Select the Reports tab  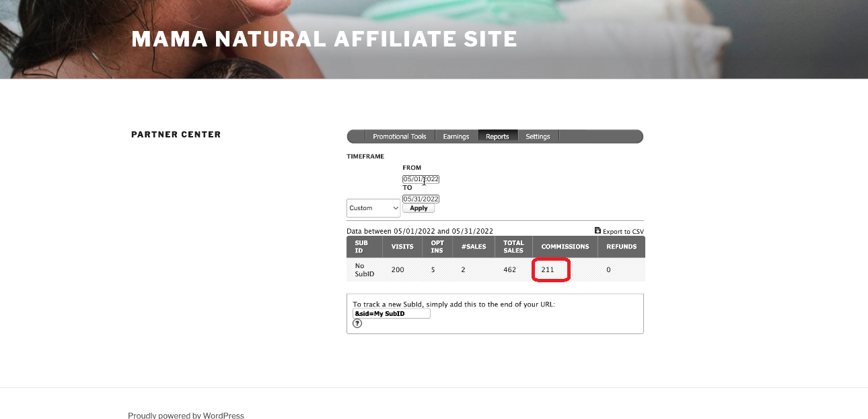[498, 137]
